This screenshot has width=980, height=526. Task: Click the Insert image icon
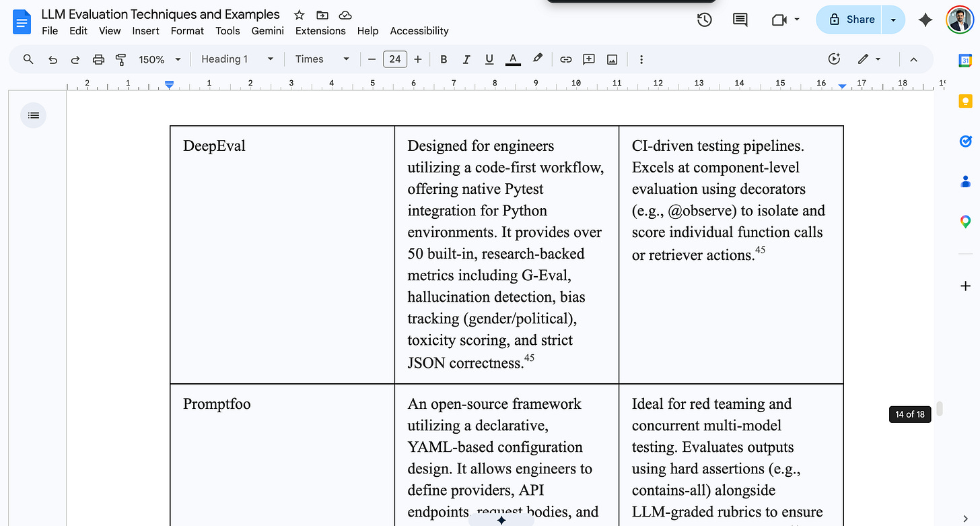pyautogui.click(x=612, y=59)
